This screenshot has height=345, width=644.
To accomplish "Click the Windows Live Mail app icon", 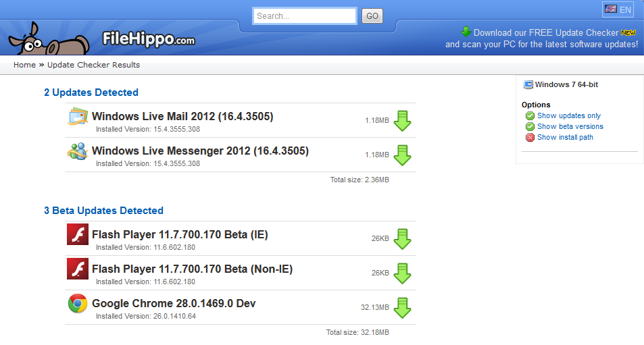I will click(x=78, y=117).
